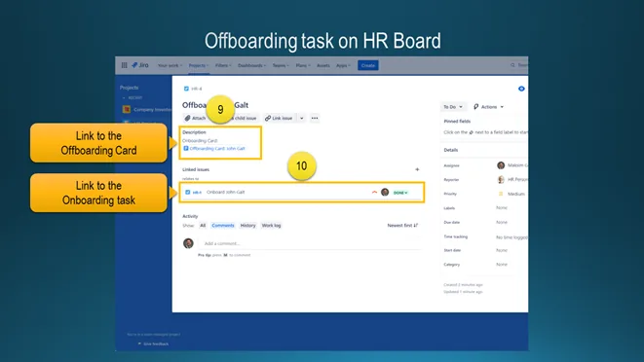Image resolution: width=644 pixels, height=362 pixels.
Task: Open Assets in the top navigation
Action: coord(323,65)
